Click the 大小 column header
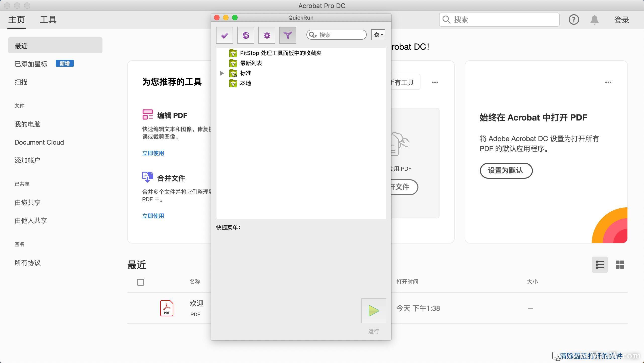The image size is (644, 363). coord(532,282)
